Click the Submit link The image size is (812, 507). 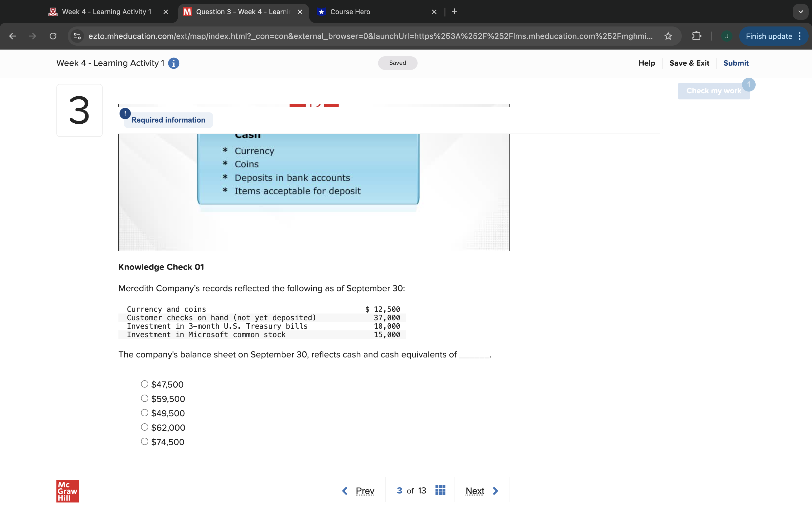tap(736, 63)
